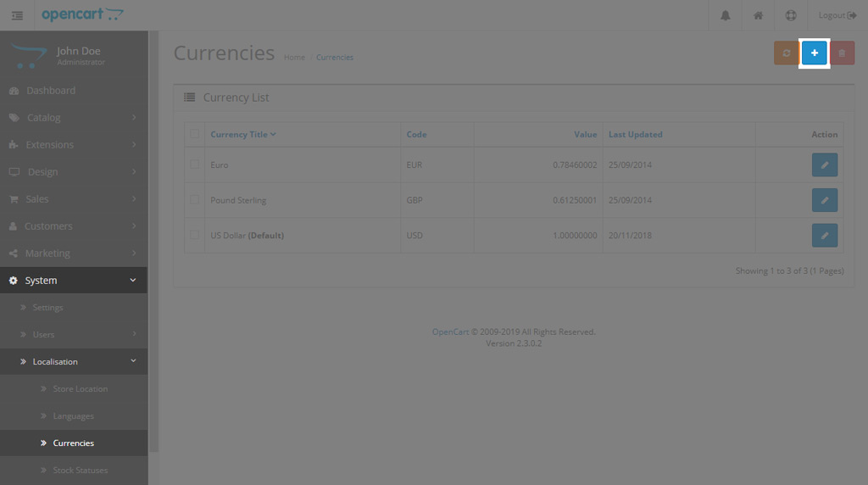Expand the Catalog menu
This screenshot has height=485, width=868.
coord(74,117)
